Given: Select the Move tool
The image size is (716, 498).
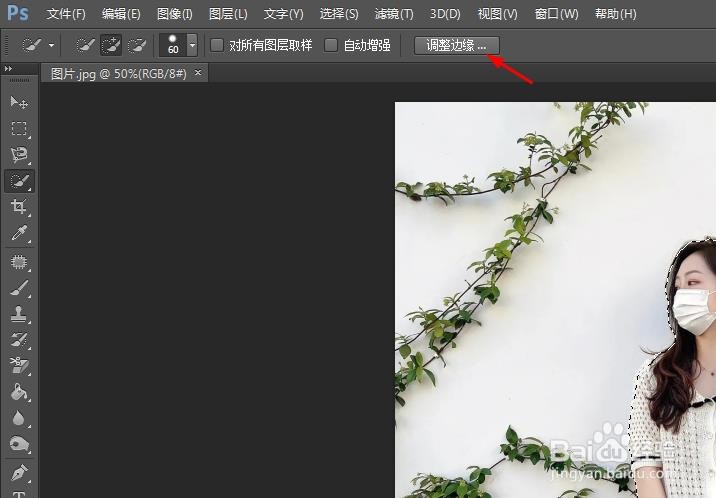Looking at the screenshot, I should (x=19, y=102).
